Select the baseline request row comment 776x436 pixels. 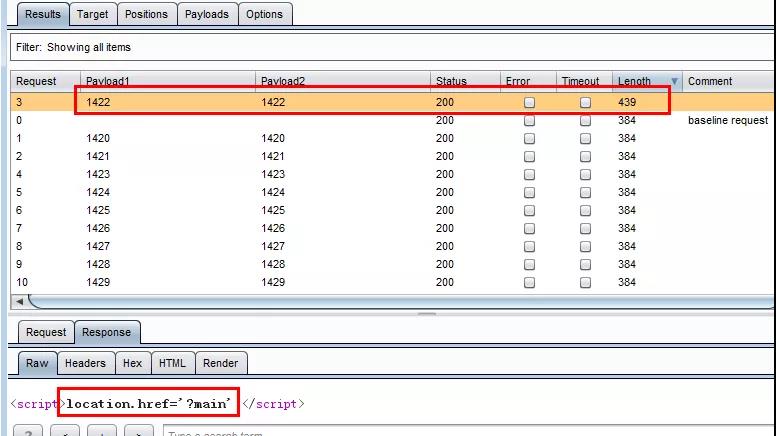(728, 120)
